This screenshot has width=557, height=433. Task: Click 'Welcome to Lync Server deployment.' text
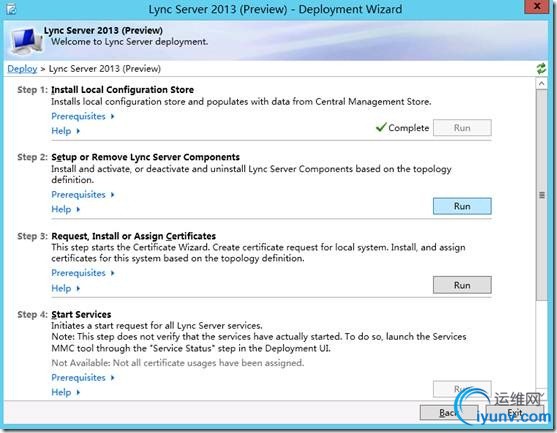coord(129,42)
